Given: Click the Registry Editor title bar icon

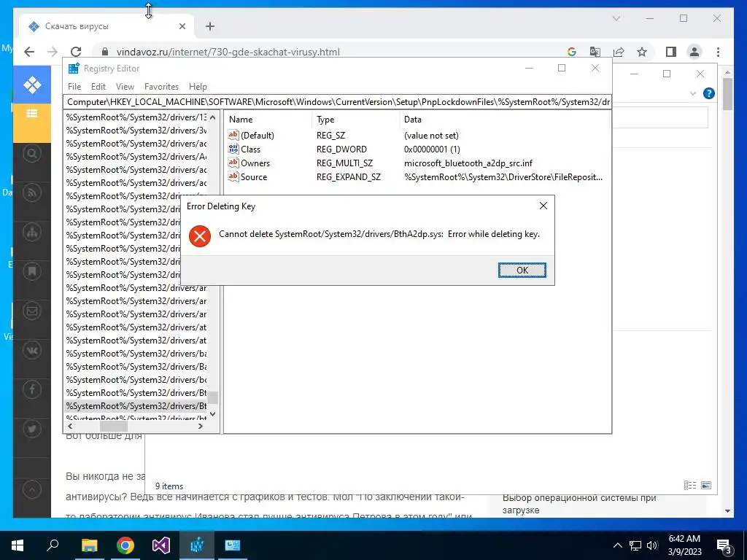Looking at the screenshot, I should pyautogui.click(x=74, y=69).
